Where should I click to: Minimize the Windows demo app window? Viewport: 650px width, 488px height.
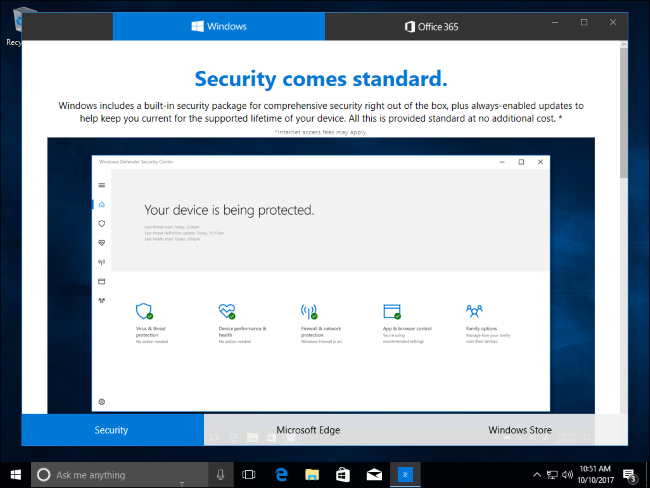coord(555,22)
